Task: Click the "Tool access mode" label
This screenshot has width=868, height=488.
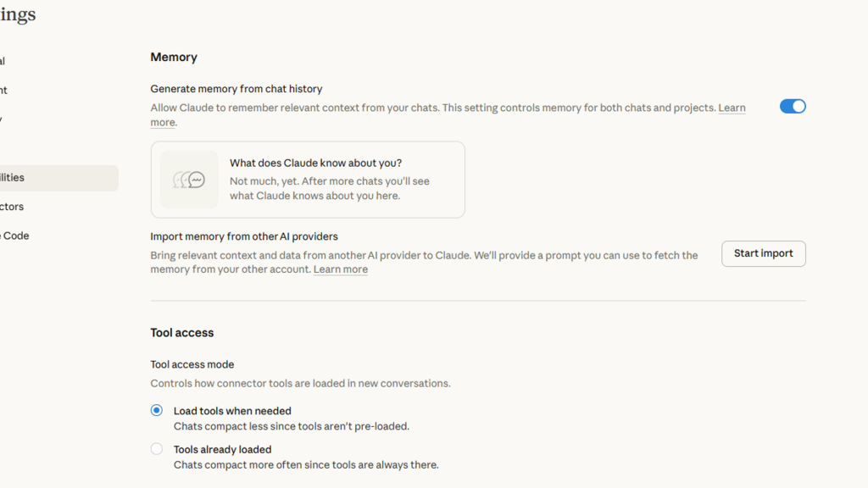Action: click(192, 364)
